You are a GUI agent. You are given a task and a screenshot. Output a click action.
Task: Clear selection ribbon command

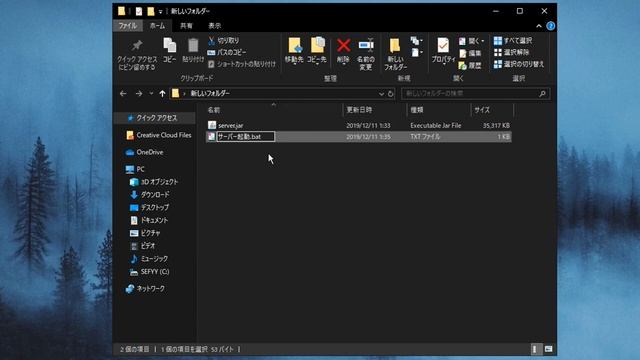[511, 52]
